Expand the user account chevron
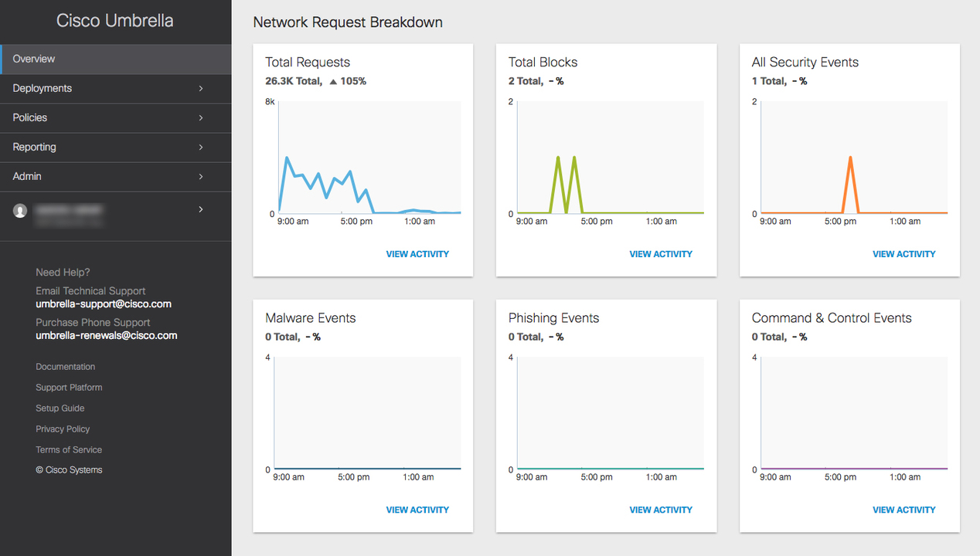This screenshot has width=980, height=556. coord(201,209)
